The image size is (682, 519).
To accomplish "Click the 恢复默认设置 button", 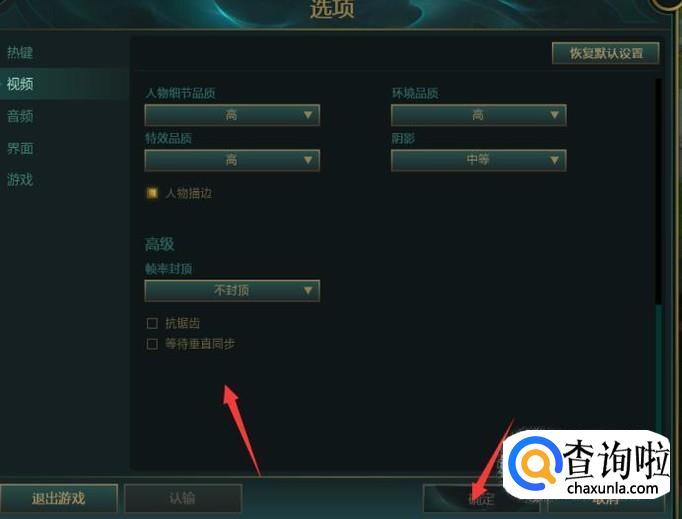I will [x=606, y=54].
